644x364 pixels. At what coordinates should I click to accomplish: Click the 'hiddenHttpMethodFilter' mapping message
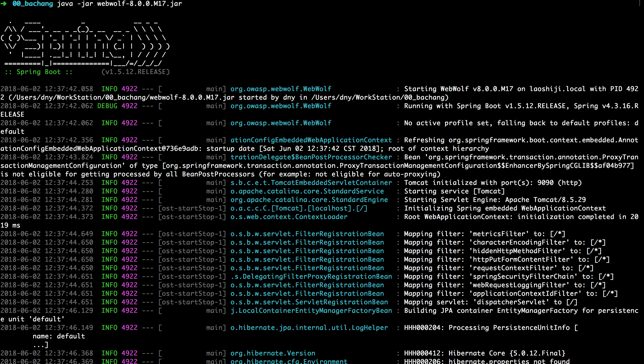point(503,251)
